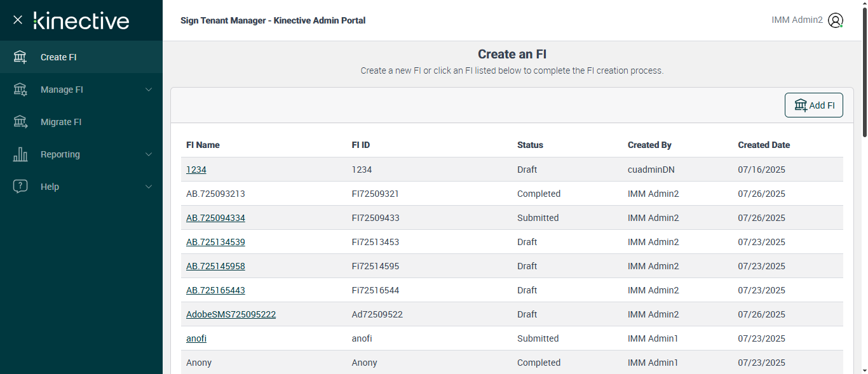868x374 pixels.
Task: Click the Create FI bank icon
Action: [20, 57]
